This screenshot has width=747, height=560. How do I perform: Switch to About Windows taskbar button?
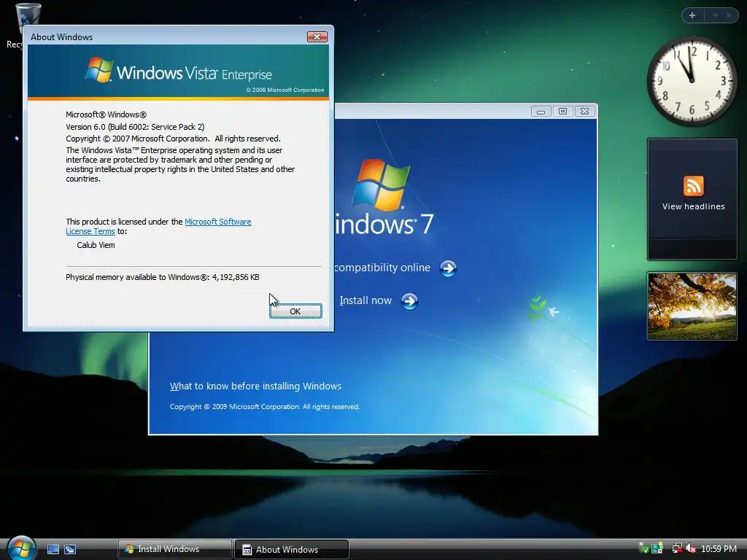pos(292,549)
